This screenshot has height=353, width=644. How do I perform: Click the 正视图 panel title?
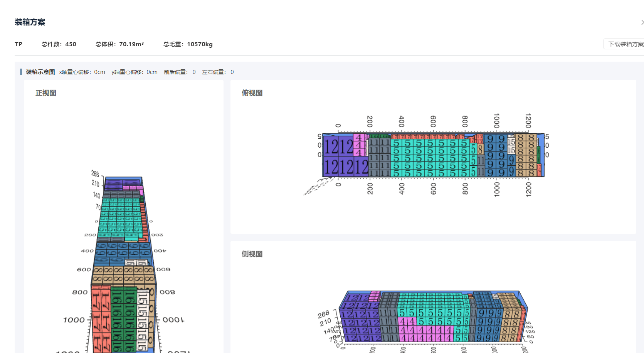pyautogui.click(x=46, y=93)
